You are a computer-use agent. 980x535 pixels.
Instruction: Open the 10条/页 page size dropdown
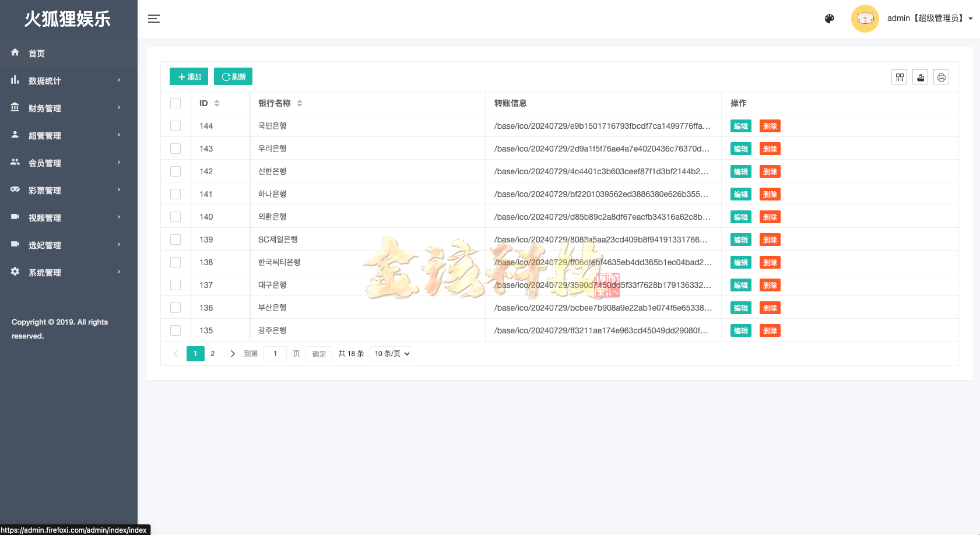391,353
